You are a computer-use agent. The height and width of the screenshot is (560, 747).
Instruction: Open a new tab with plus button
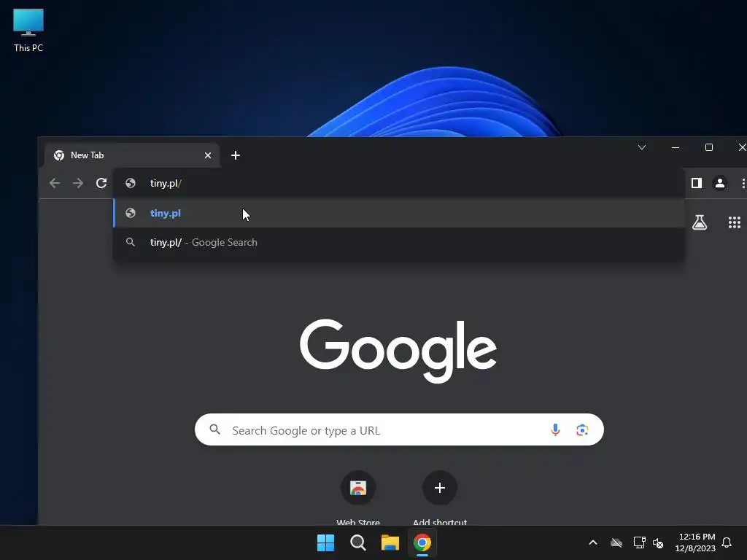click(236, 155)
